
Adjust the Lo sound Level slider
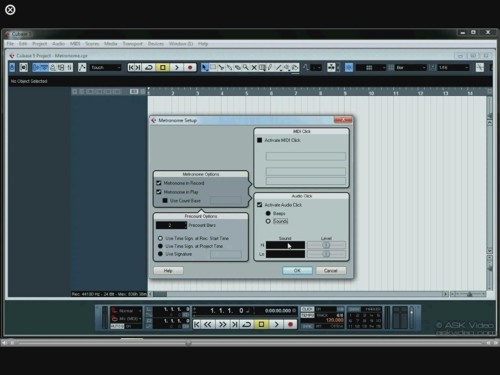pyautogui.click(x=326, y=254)
